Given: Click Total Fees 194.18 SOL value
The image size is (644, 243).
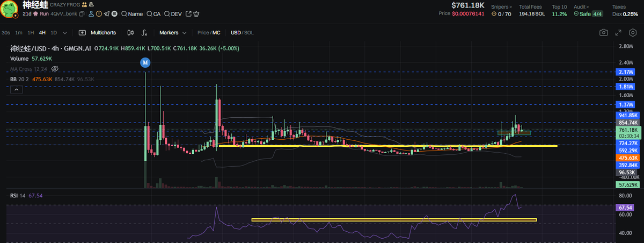Looking at the screenshot, I should pos(532,13).
